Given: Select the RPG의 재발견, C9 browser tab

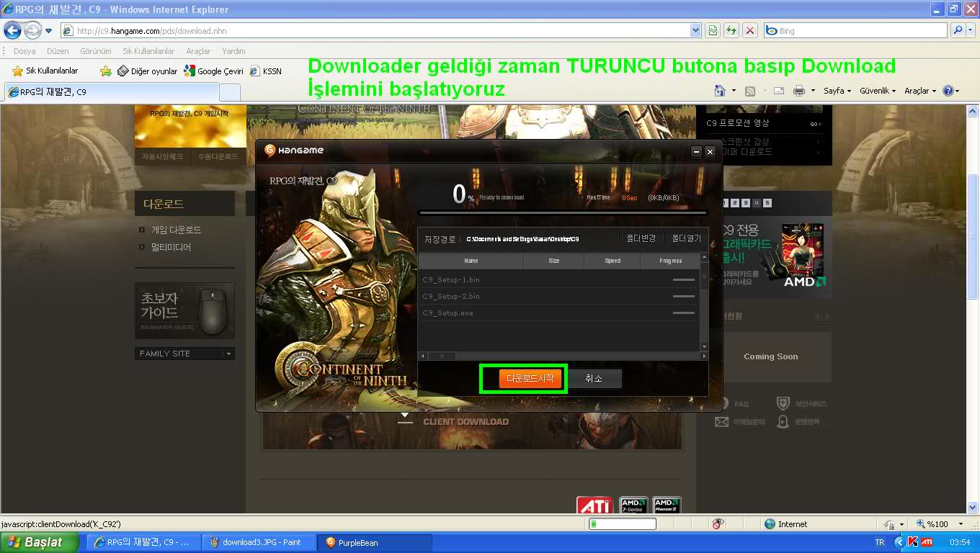Looking at the screenshot, I should tap(110, 92).
